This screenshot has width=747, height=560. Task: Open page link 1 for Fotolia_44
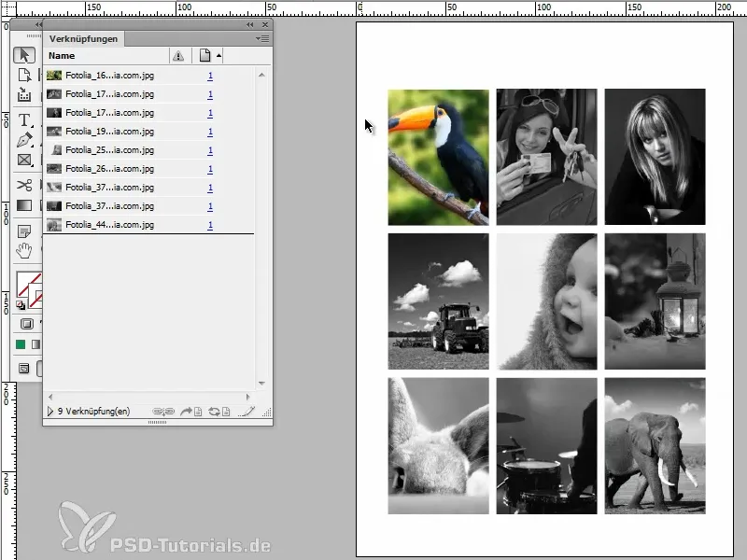[x=210, y=225]
